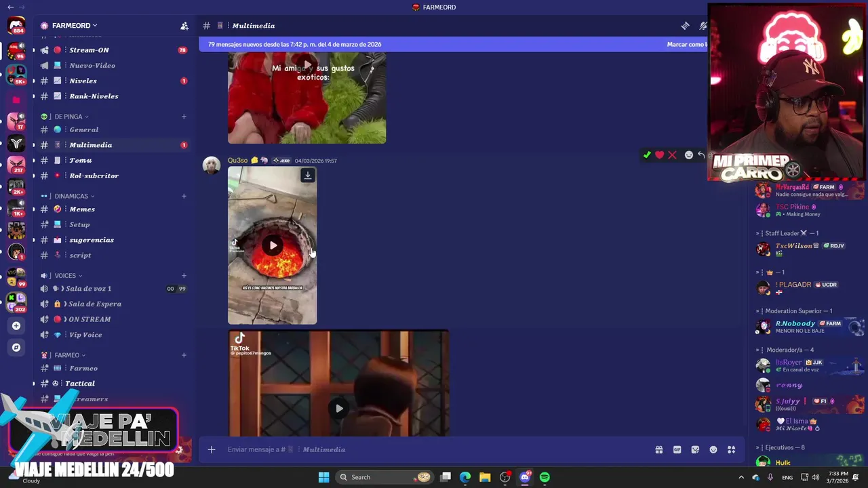Screen dimensions: 868x488
Task: Show hidden system tray icons
Action: [x=741, y=477]
